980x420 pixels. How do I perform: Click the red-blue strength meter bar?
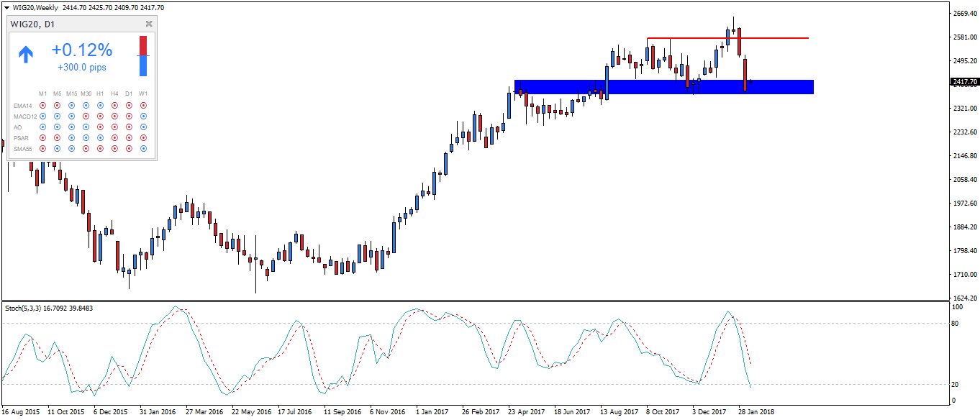coord(143,55)
